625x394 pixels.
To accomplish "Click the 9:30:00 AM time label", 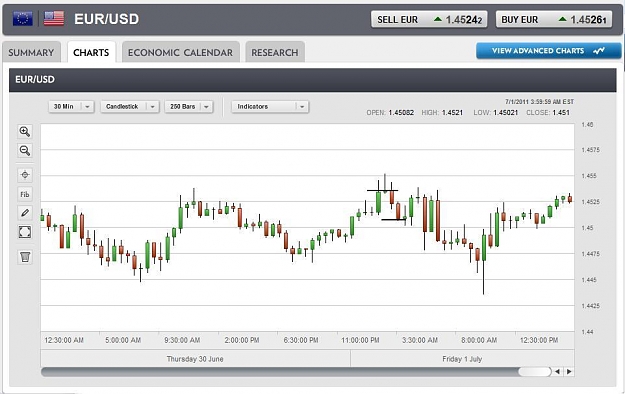I will point(182,340).
